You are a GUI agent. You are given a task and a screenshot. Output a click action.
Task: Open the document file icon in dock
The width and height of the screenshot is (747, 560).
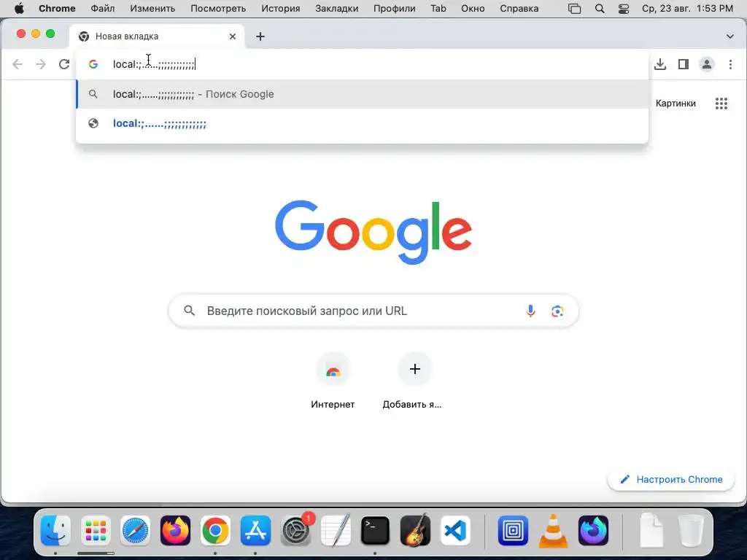(x=651, y=531)
